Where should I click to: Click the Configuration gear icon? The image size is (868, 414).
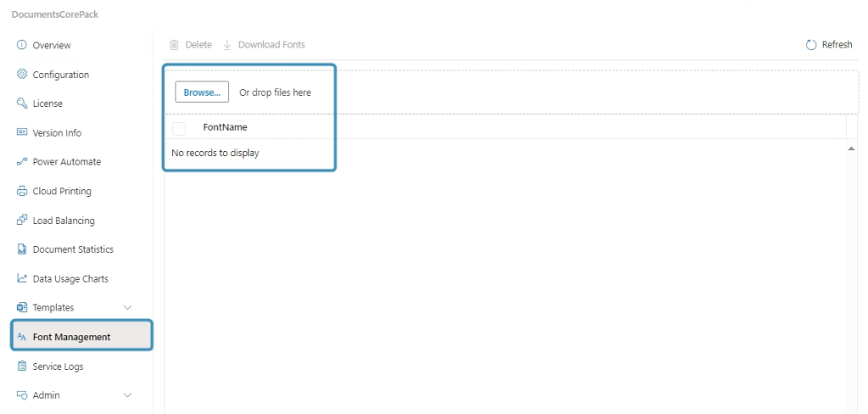click(x=21, y=75)
